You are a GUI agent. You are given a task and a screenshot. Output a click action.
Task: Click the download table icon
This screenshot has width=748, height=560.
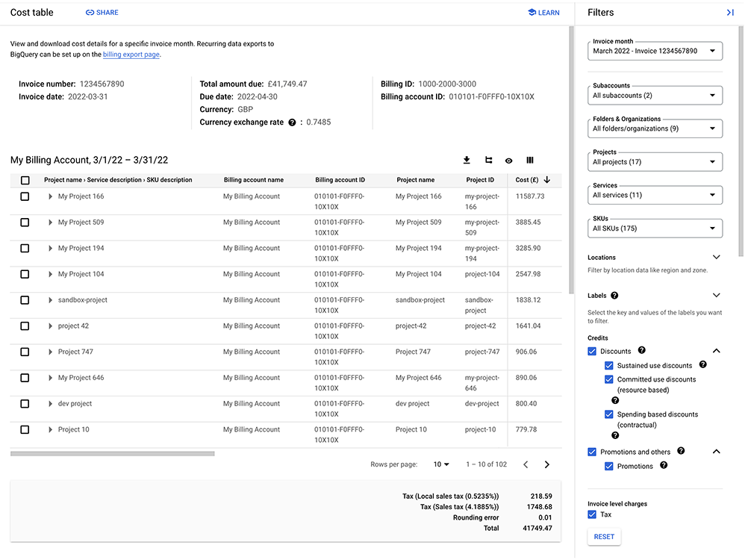coord(467,161)
